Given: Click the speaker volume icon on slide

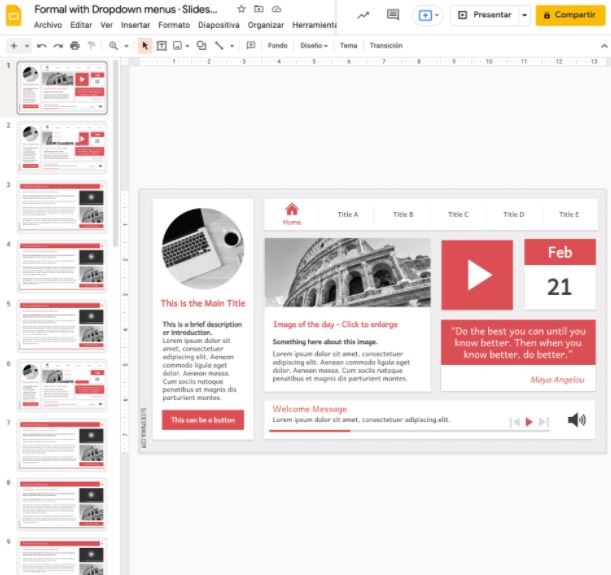Looking at the screenshot, I should click(x=577, y=420).
